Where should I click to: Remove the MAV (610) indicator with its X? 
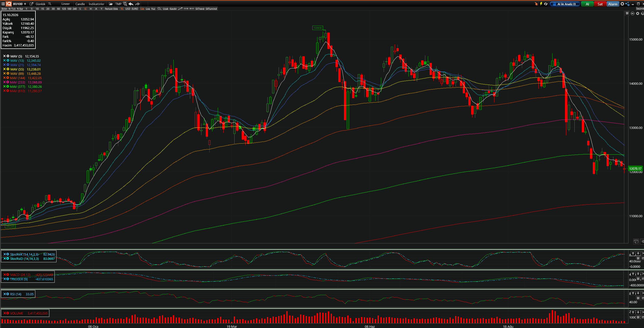click(4, 91)
